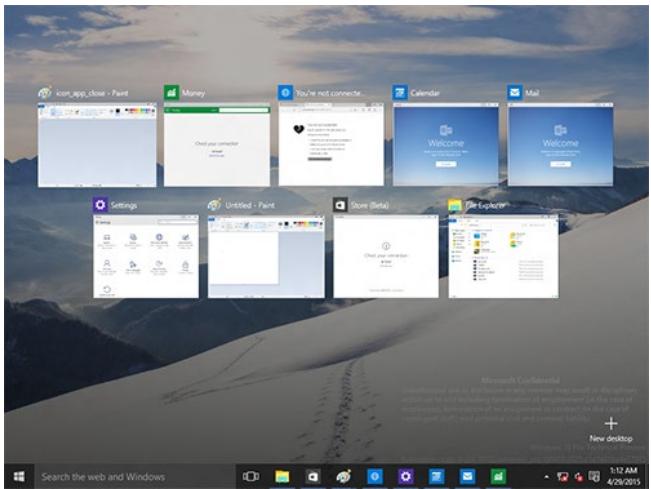This screenshot has height=489, width=651.
Task: Open Settings gear icon on taskbar
Action: pyautogui.click(x=405, y=477)
